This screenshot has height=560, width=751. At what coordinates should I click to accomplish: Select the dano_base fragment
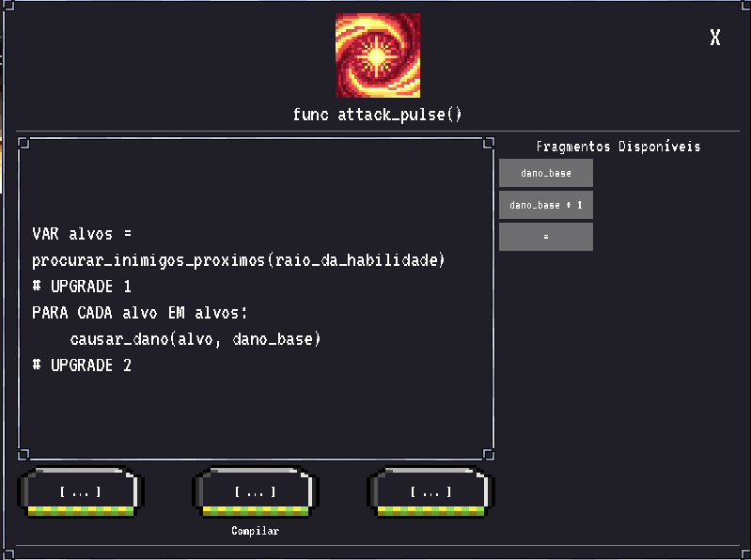545,173
